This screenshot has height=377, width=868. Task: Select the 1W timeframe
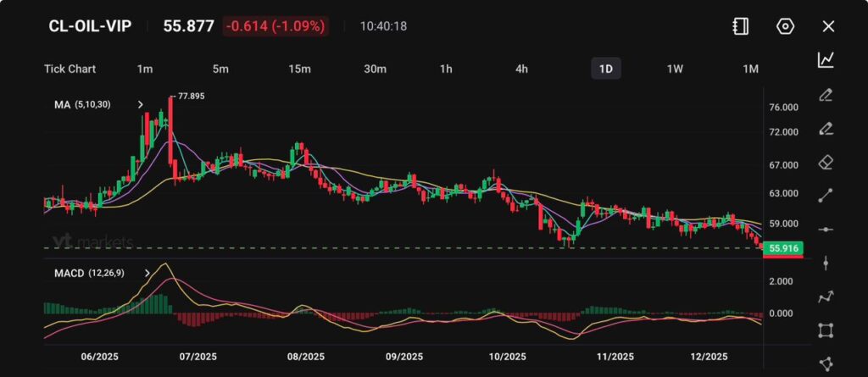tap(675, 69)
